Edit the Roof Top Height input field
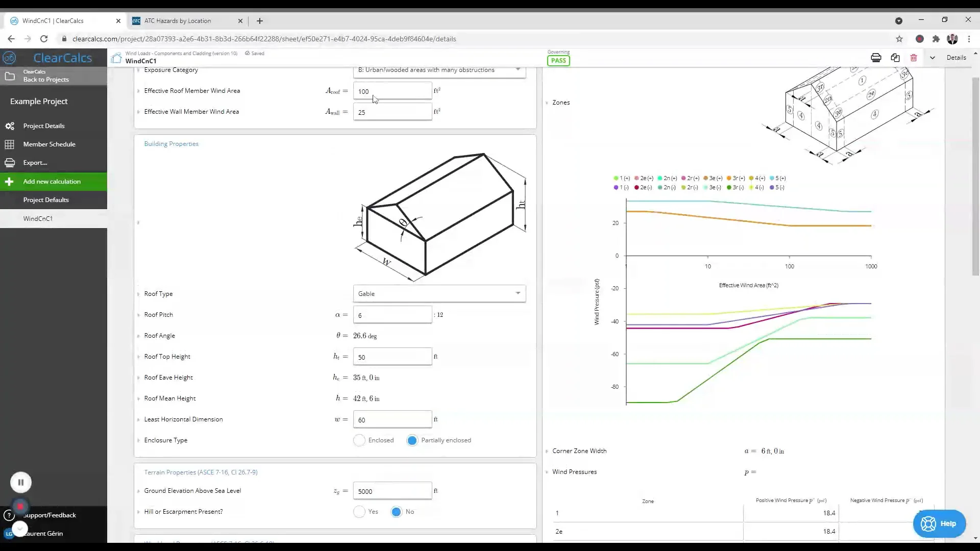 coord(392,357)
